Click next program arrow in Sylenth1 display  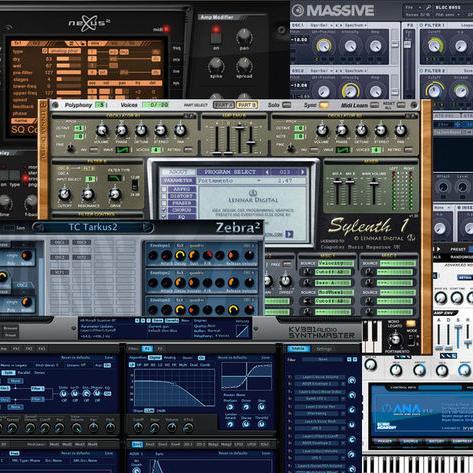303,172
